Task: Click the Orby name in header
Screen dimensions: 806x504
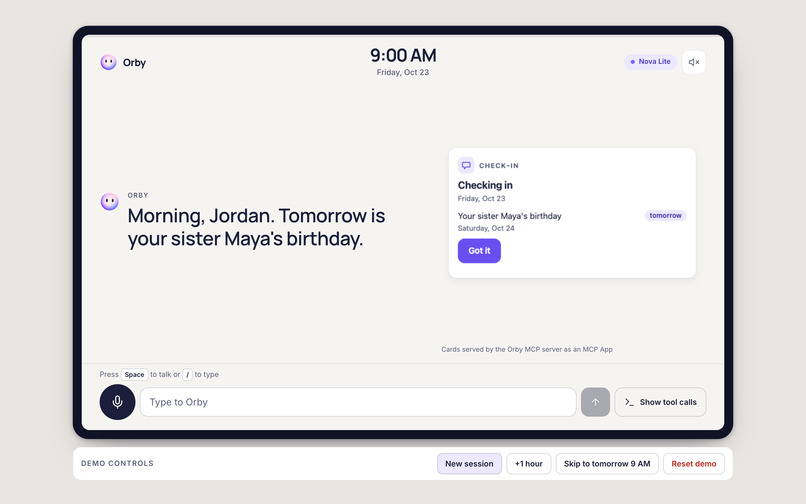Action: (x=134, y=63)
